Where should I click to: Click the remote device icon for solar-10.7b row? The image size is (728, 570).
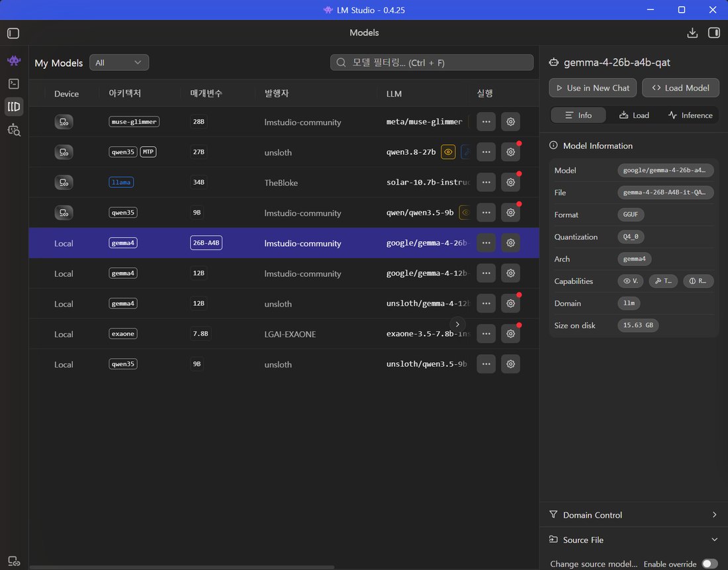coord(64,182)
